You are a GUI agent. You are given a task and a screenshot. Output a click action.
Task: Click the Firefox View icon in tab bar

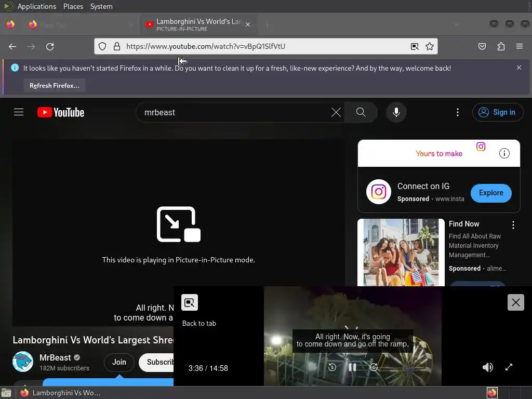(x=10, y=24)
